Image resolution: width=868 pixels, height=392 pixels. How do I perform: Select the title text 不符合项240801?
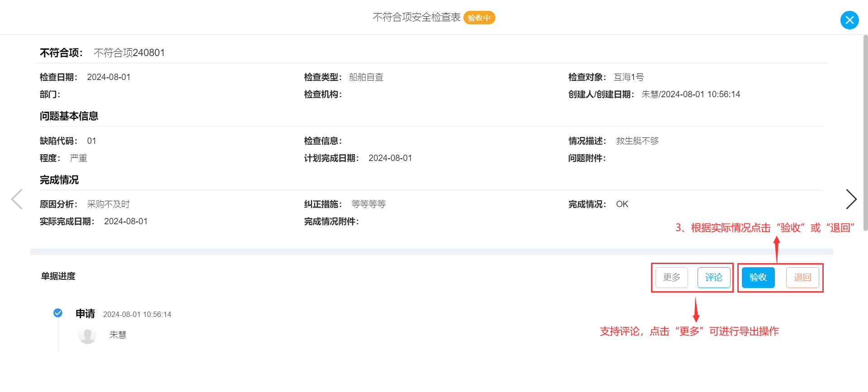[x=129, y=53]
